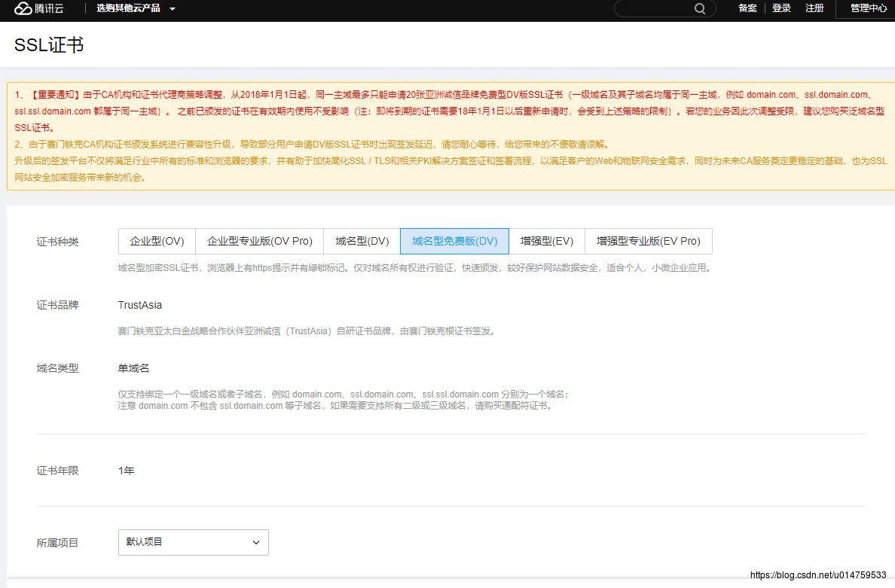Select 域名型免费版(DV) certificate type
The image size is (895, 588).
tap(454, 242)
